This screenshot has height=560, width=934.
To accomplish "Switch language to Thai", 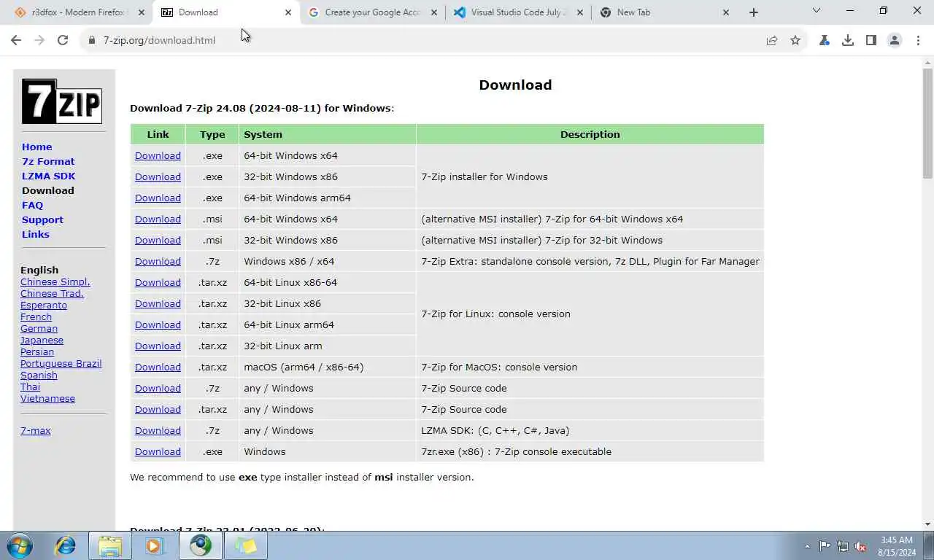I will point(30,386).
